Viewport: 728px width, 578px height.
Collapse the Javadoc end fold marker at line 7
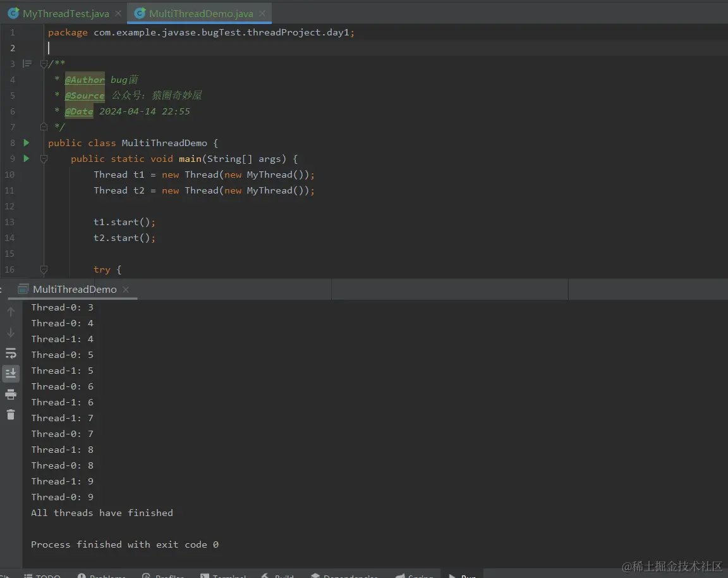click(44, 126)
